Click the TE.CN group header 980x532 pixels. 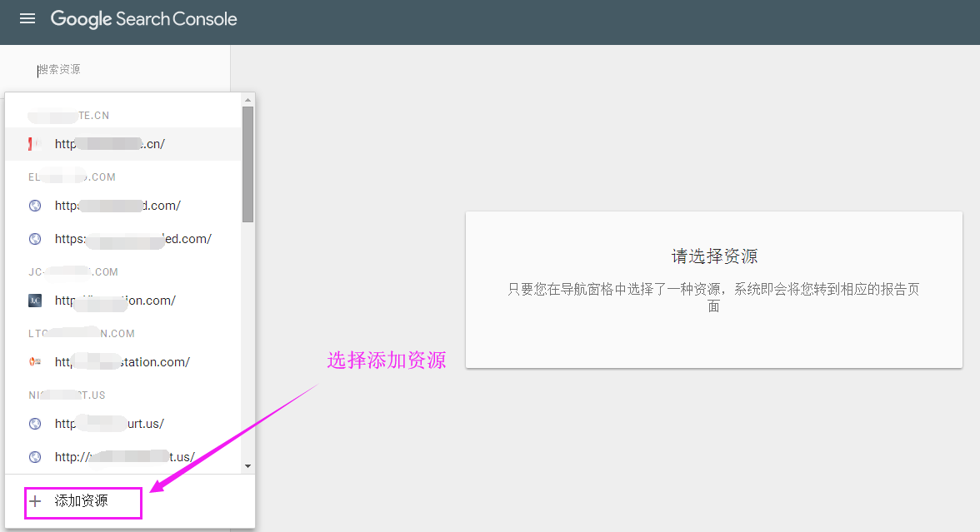coord(68,116)
